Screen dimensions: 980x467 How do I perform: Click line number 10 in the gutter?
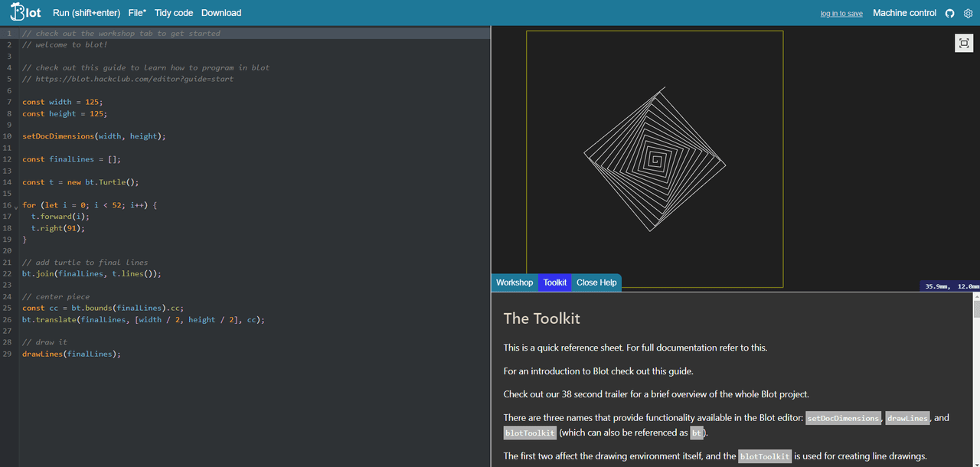click(x=8, y=136)
